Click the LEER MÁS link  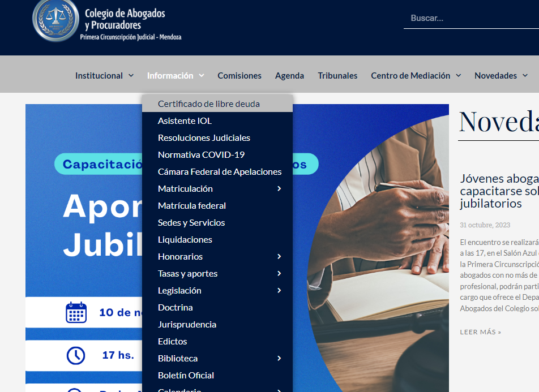tap(480, 332)
